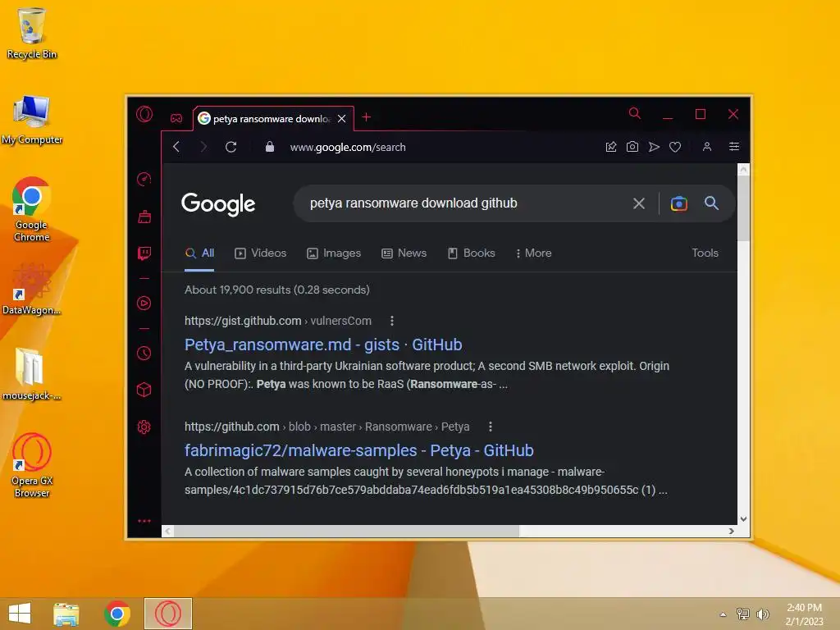Click the horizontal scrollbar thumb
Screen dimensions: 840x630
pyautogui.click(x=347, y=531)
